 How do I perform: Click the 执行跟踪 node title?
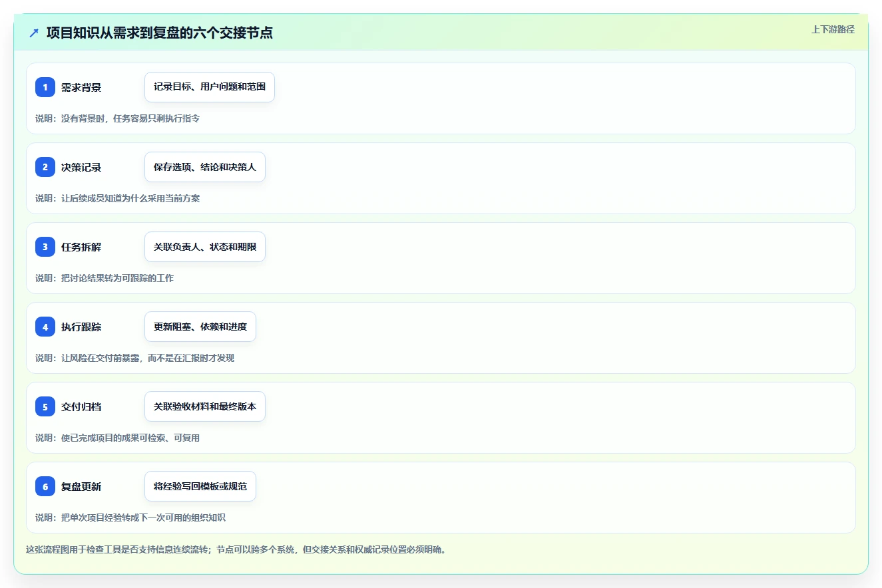click(81, 327)
